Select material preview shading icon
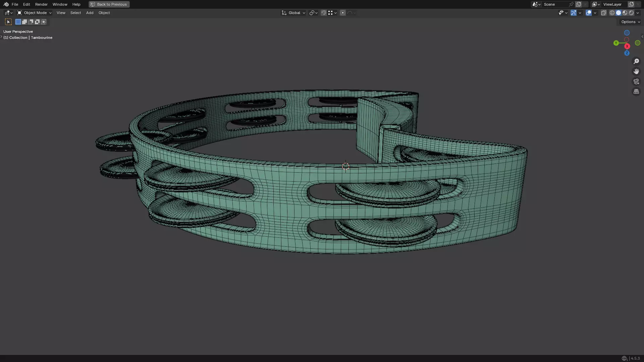 click(x=625, y=13)
